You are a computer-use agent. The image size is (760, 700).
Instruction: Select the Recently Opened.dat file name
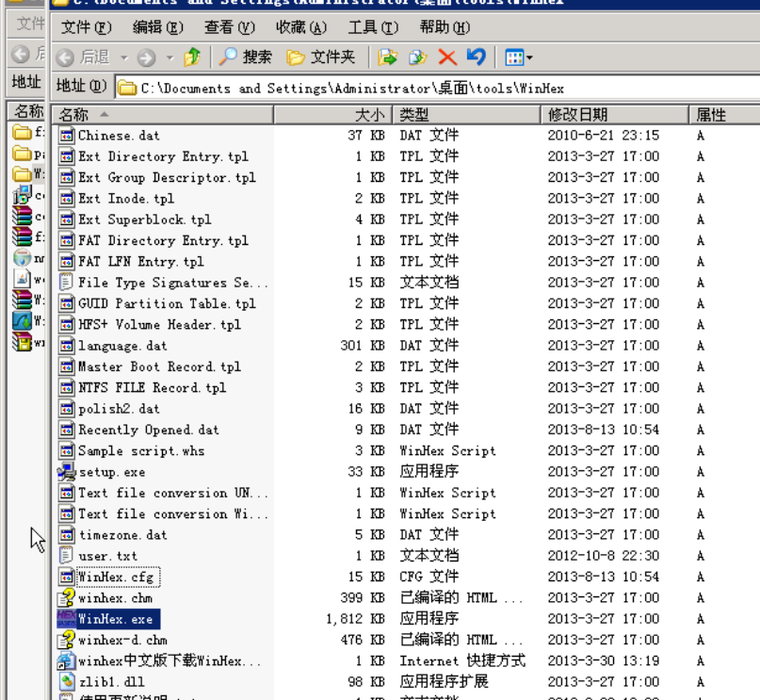pyautogui.click(x=148, y=430)
